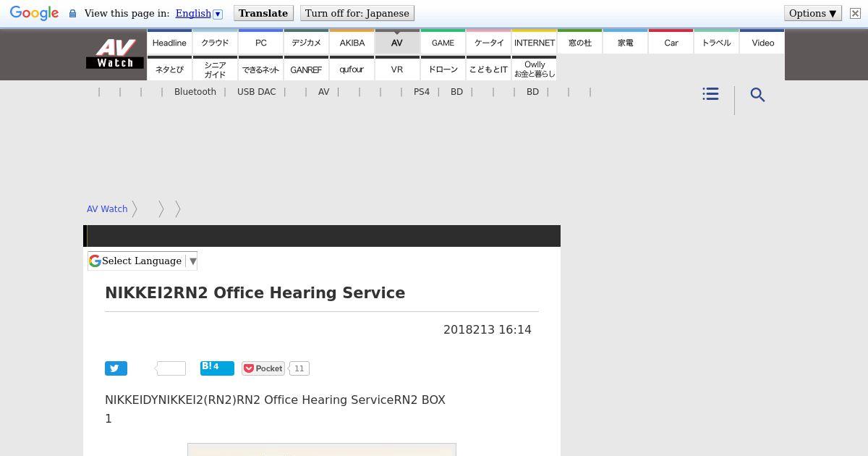868x456 pixels.
Task: Close the Google Translate bar
Action: tap(854, 13)
